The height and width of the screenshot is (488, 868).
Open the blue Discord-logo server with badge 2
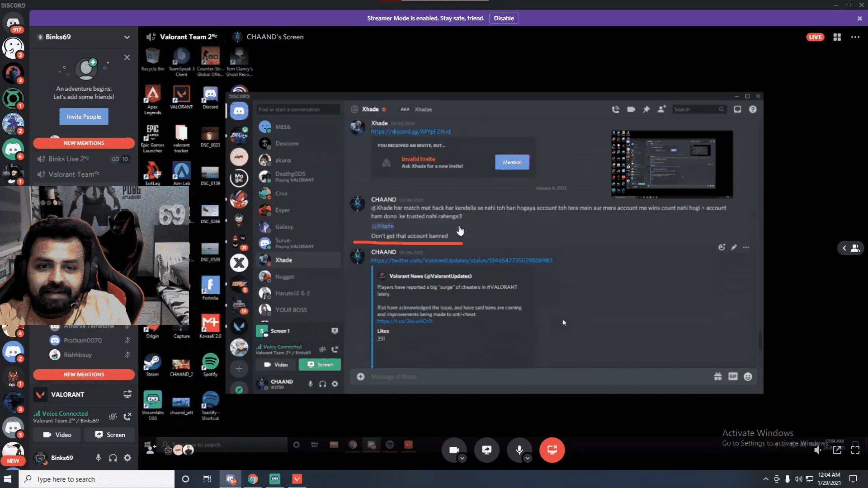(x=13, y=351)
